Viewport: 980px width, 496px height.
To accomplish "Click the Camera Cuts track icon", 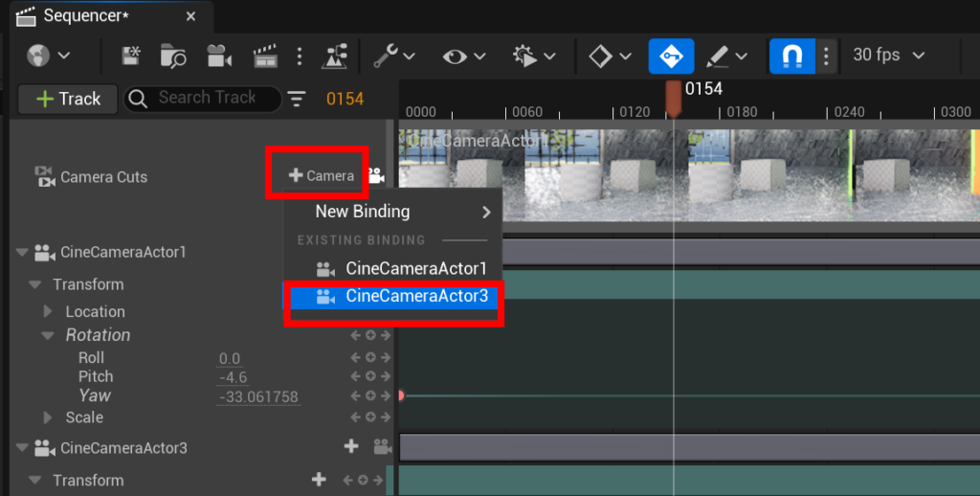I will 44,177.
